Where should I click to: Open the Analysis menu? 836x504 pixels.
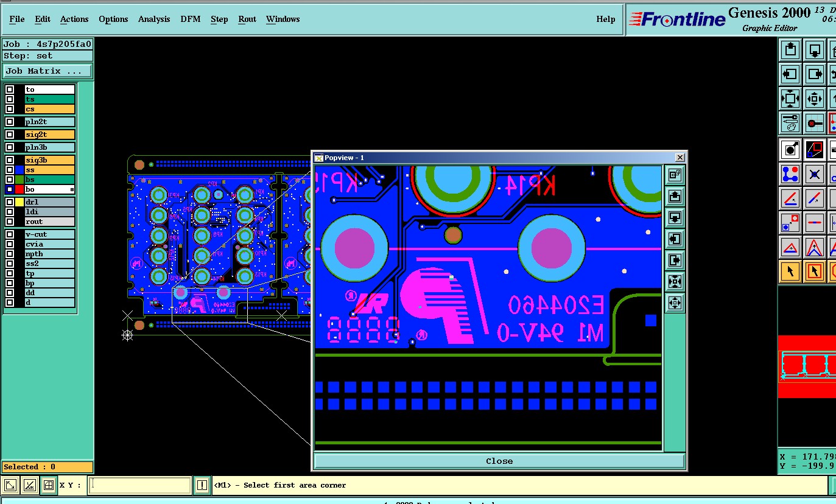coord(154,19)
